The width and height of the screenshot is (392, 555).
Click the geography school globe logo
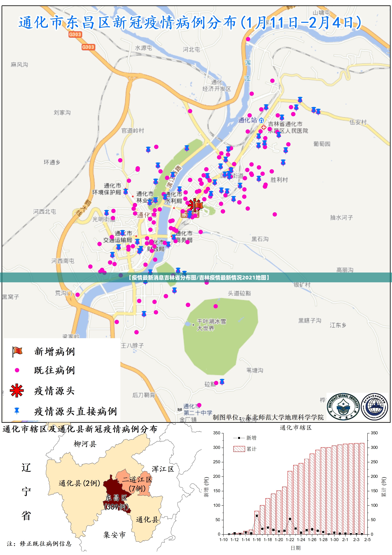point(374,407)
